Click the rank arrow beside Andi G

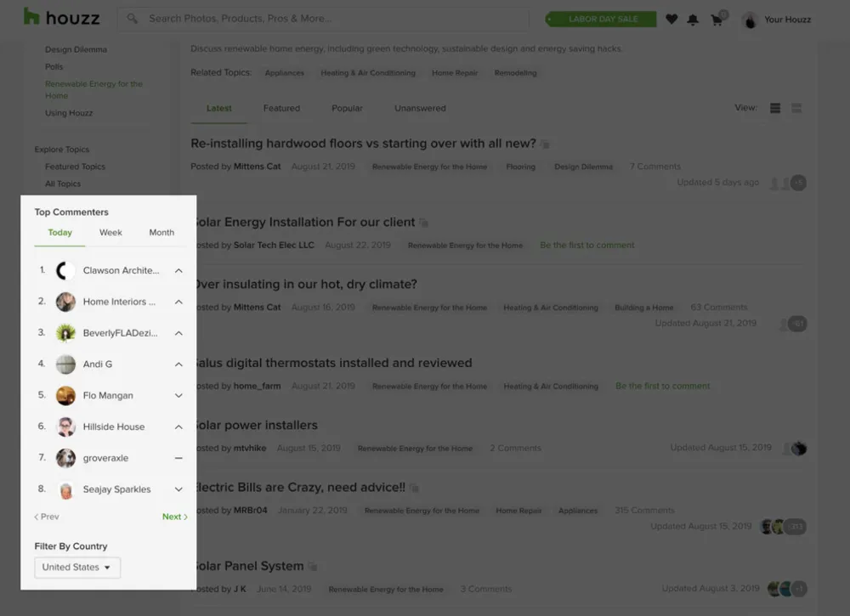click(178, 365)
